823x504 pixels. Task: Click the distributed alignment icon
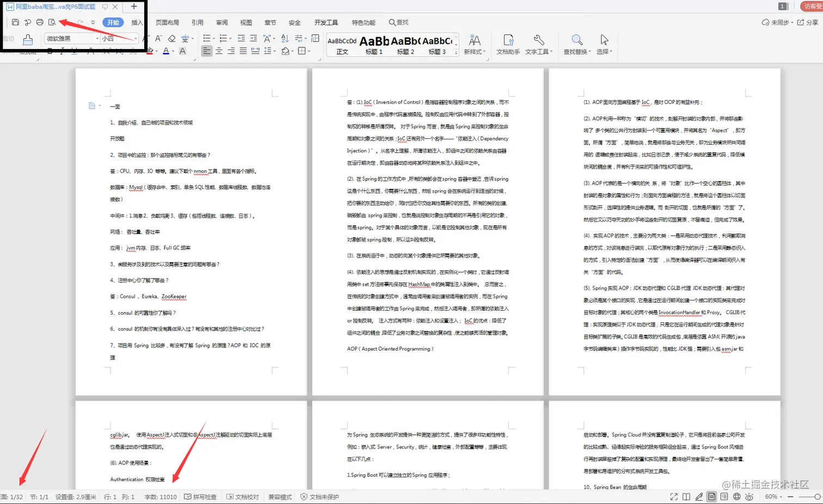tap(255, 51)
